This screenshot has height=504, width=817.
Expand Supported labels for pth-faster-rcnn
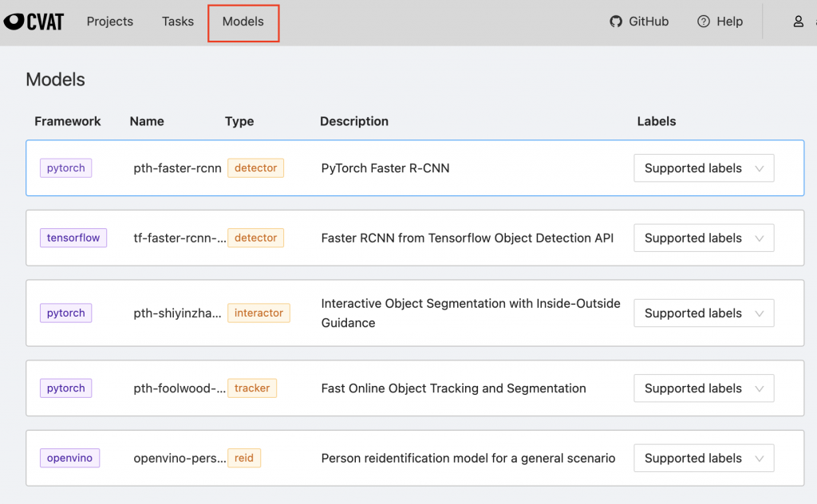[703, 168]
